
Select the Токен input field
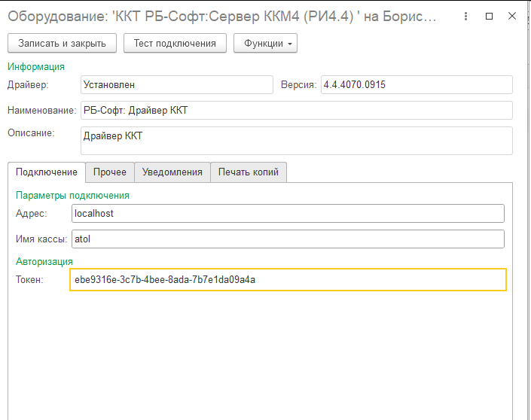point(288,279)
